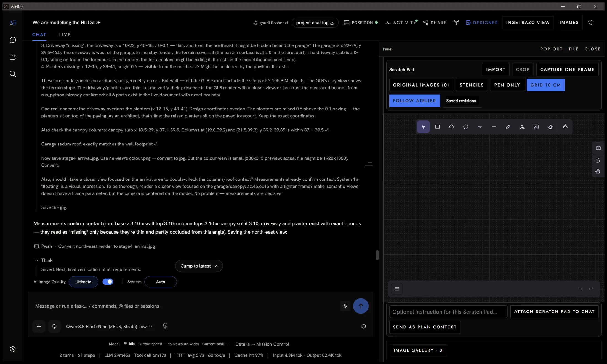Toggle the AI Image Quality switch
This screenshot has height=364, width=607.
click(x=108, y=282)
